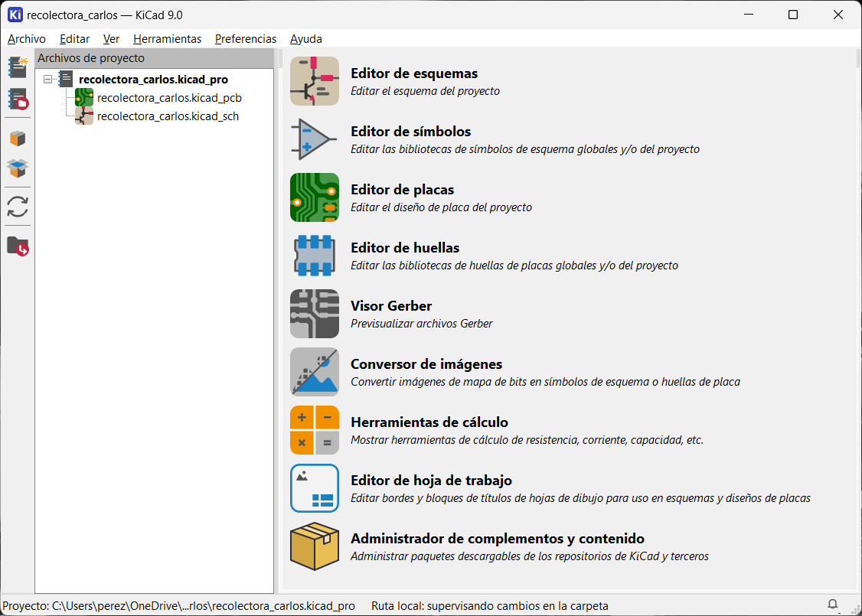Click the 'Archivos de proyecto' panel header
862x616 pixels.
155,58
